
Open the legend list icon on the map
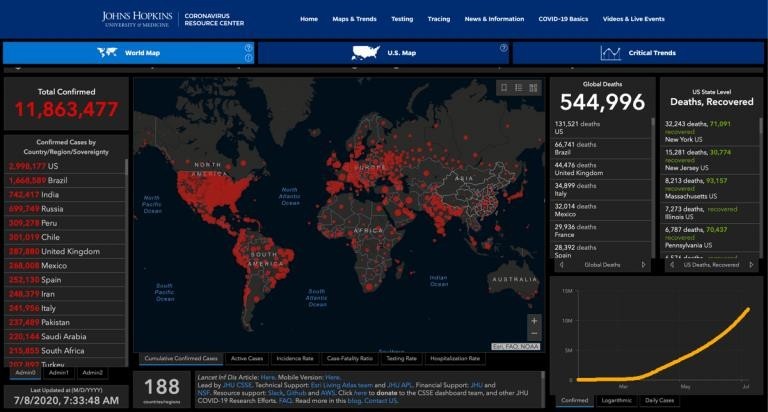[x=519, y=88]
